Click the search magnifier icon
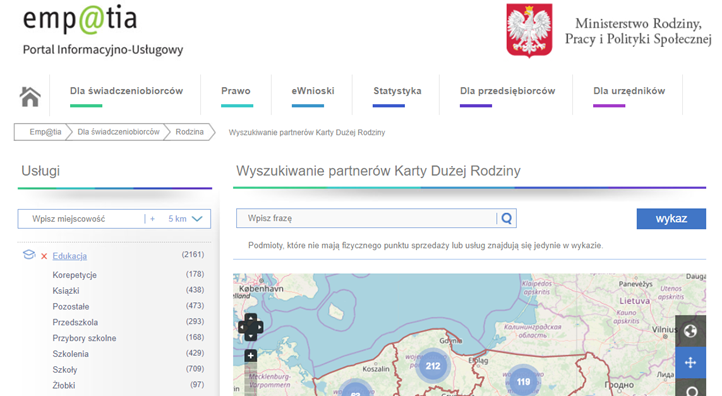 (507, 218)
